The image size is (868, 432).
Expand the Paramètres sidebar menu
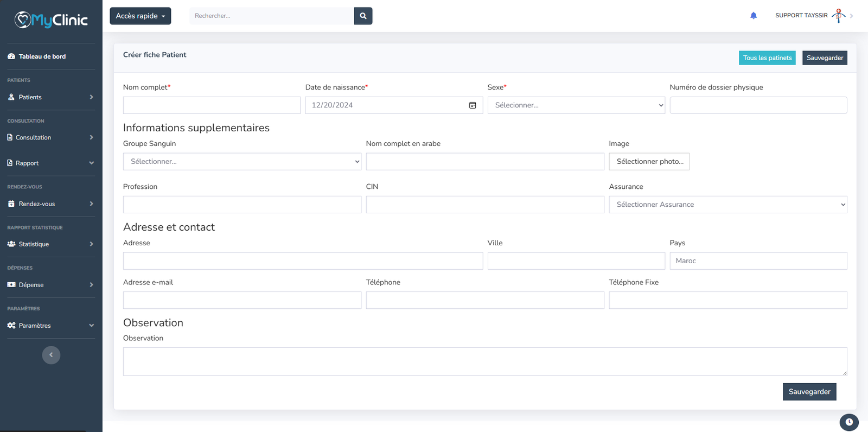50,326
